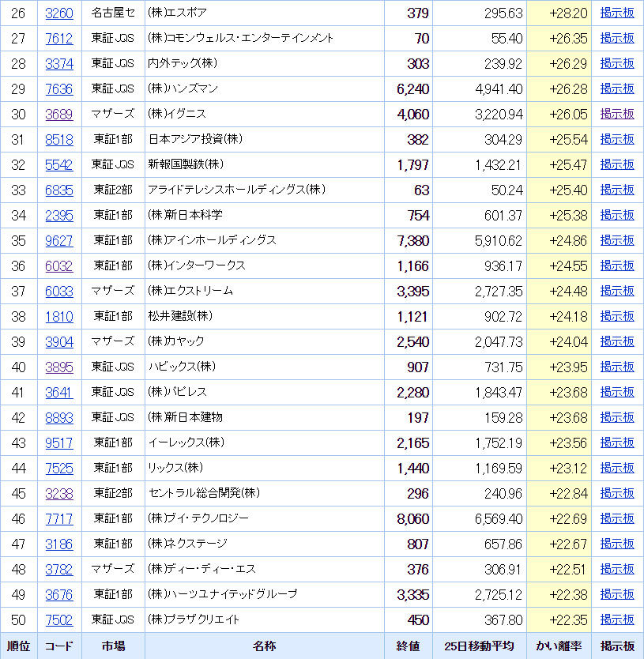Open 掲示板 link for (株)ハンズマン row

pos(617,88)
